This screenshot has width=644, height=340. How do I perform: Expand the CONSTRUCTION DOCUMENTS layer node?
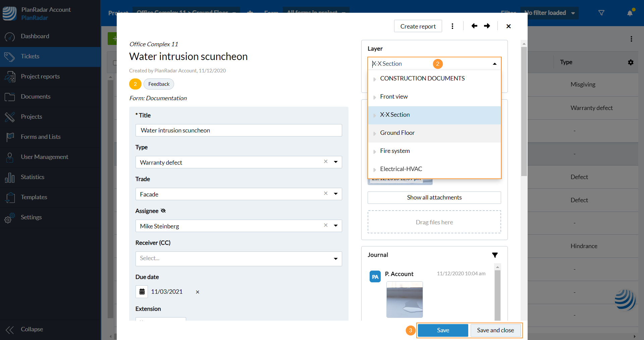(x=375, y=79)
